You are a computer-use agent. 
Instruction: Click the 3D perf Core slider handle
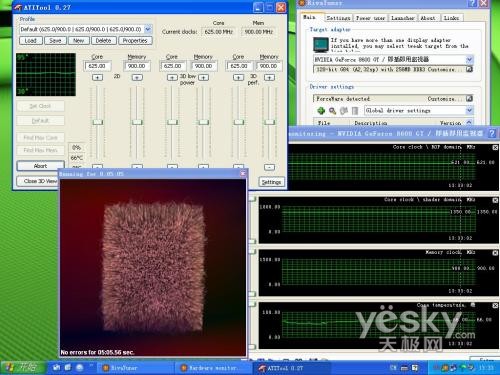(238, 122)
